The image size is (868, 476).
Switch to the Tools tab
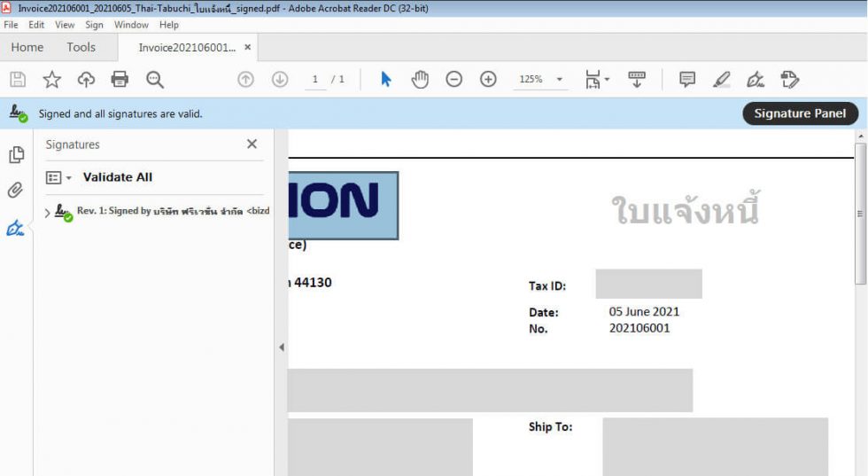tap(81, 47)
